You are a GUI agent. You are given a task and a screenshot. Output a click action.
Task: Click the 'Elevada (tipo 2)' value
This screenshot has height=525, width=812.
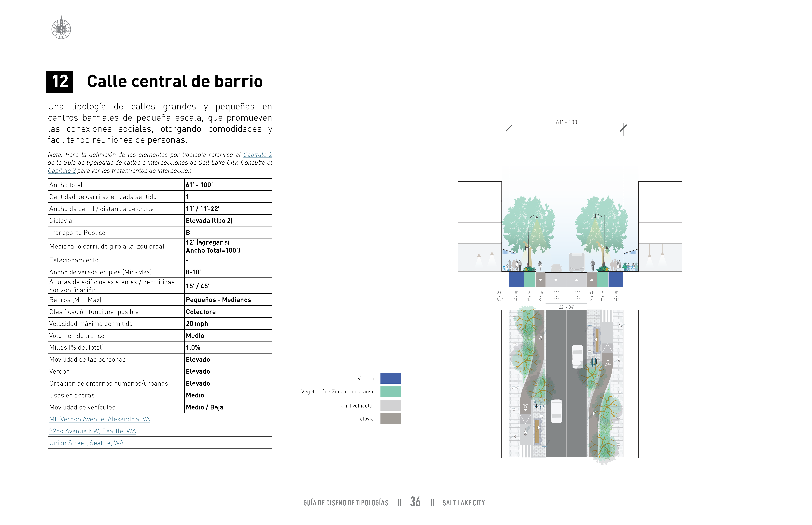209,221
